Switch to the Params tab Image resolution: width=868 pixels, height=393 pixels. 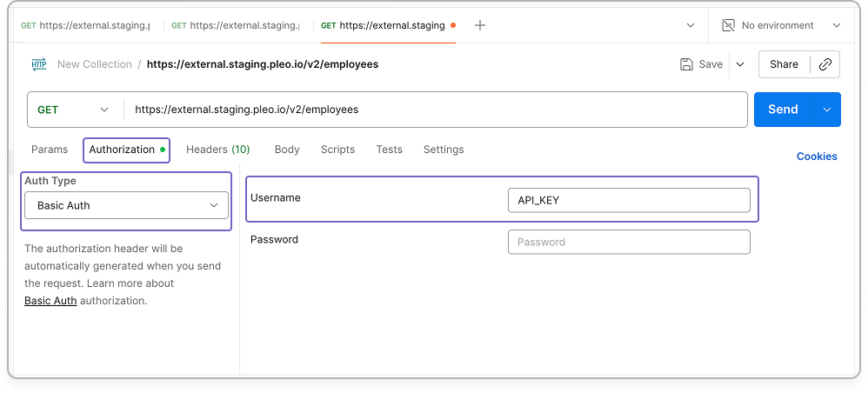point(50,150)
